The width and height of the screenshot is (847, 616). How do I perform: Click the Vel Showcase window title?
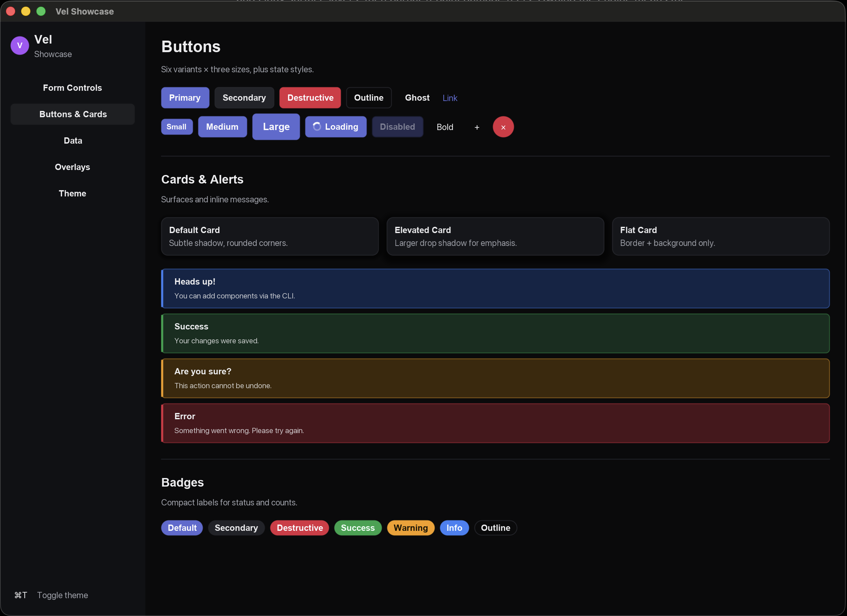(x=85, y=12)
